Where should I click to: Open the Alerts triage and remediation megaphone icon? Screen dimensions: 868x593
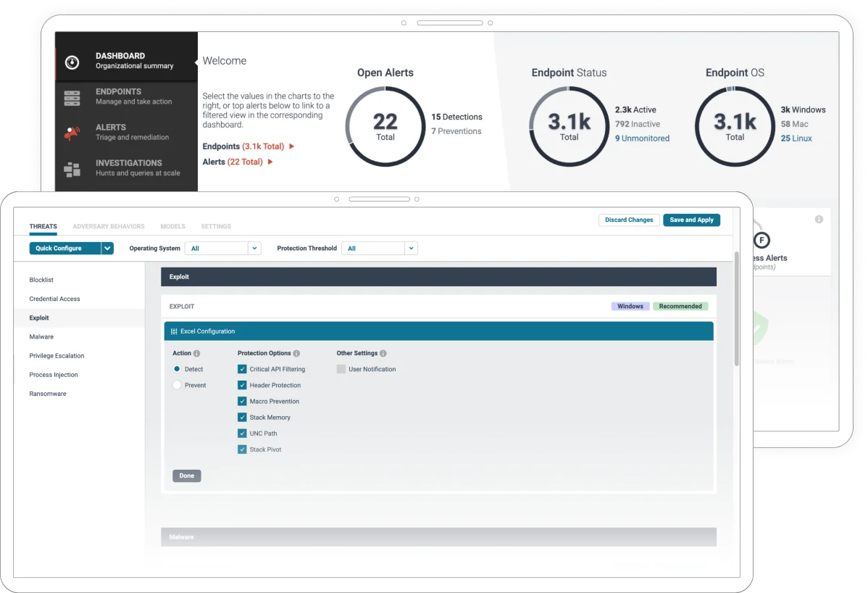[70, 131]
